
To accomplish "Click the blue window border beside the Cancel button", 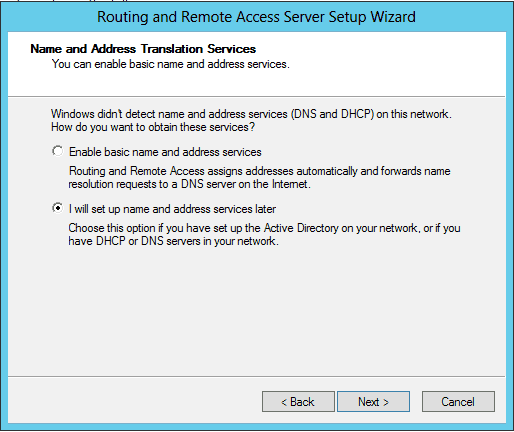I will coord(510,402).
